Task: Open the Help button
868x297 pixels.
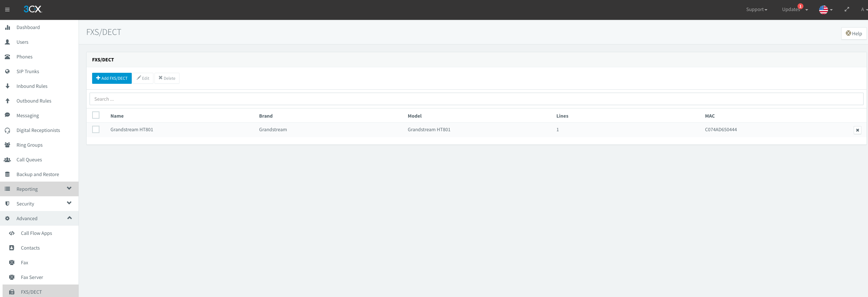Action: (854, 33)
